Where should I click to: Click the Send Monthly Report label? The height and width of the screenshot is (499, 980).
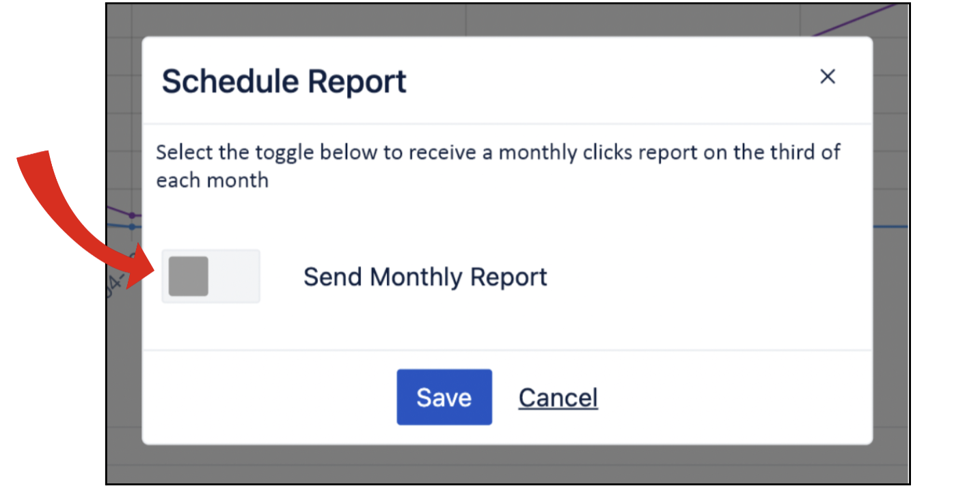click(425, 277)
